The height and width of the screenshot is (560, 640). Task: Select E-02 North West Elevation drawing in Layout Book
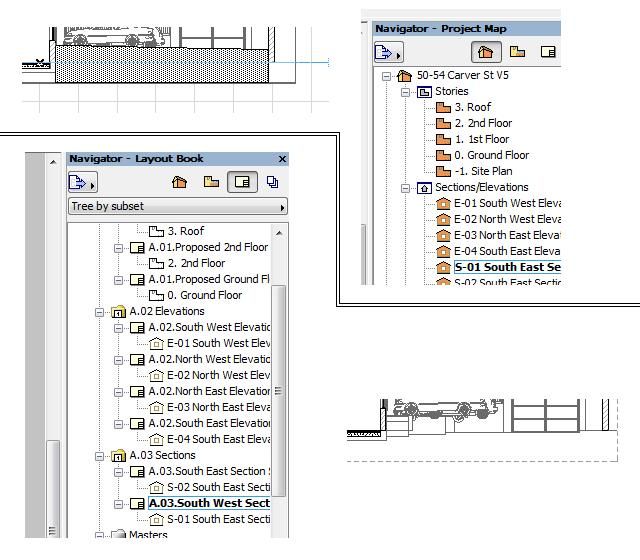pos(219,375)
